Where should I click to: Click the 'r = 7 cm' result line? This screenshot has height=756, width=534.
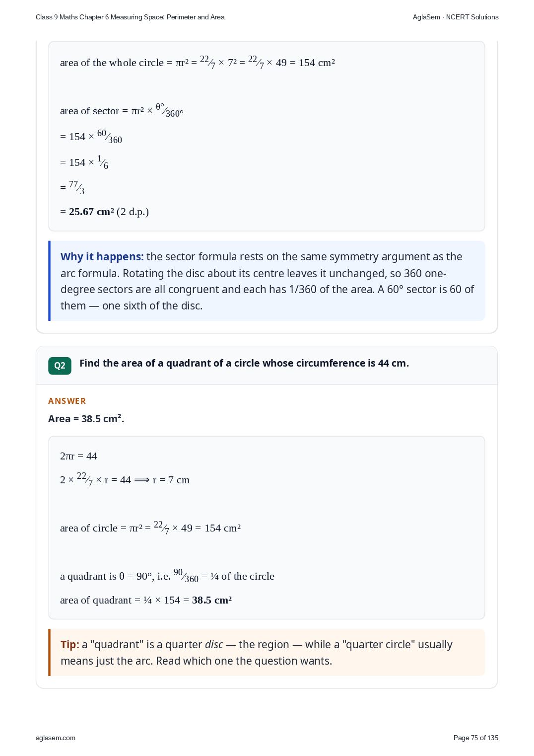[x=125, y=480]
